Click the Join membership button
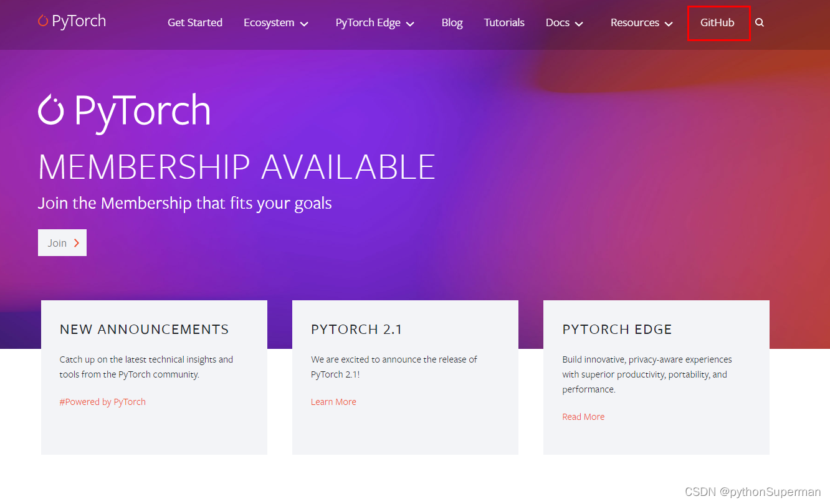Screen dimensions: 830x504 pos(62,243)
